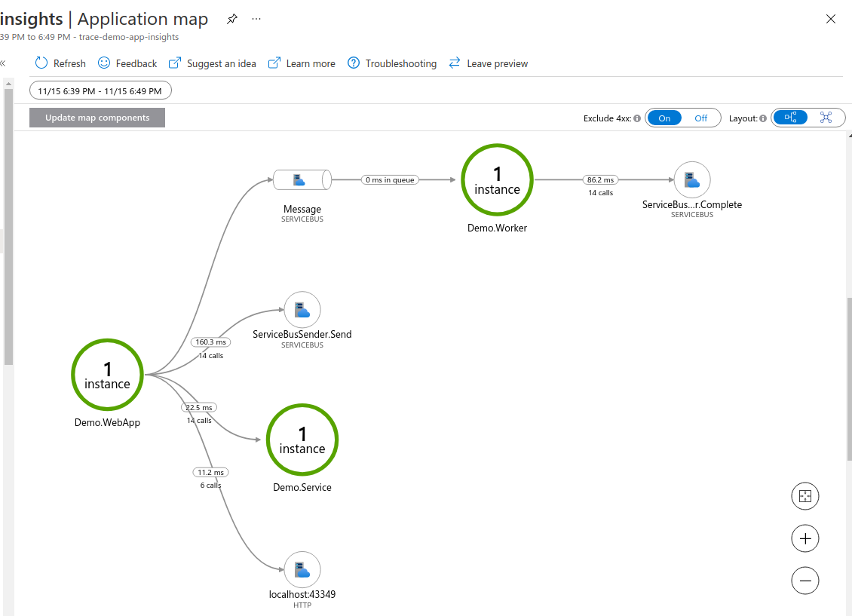Image resolution: width=852 pixels, height=616 pixels.
Task: Show Layout info tooltip icon
Action: [763, 118]
